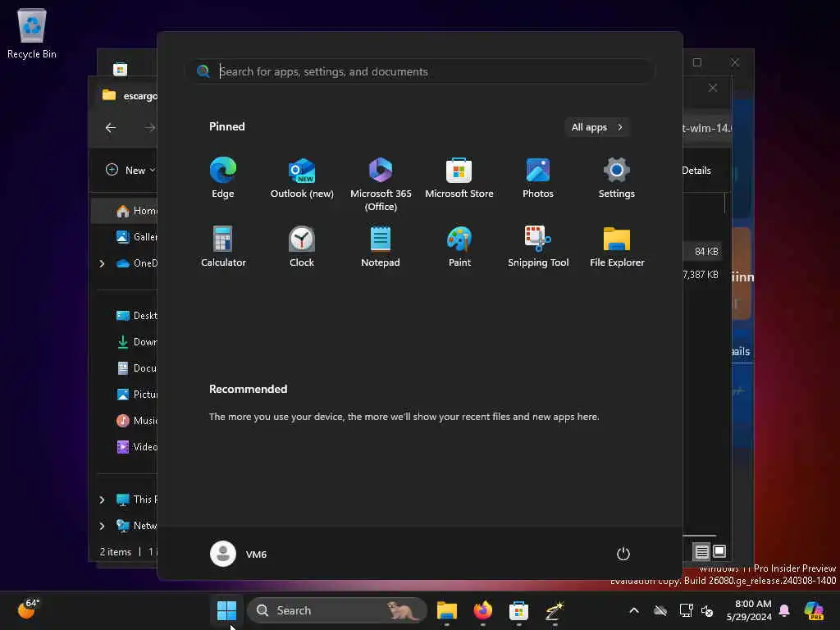
Task: Click the taskbar Search box
Action: pos(336,610)
